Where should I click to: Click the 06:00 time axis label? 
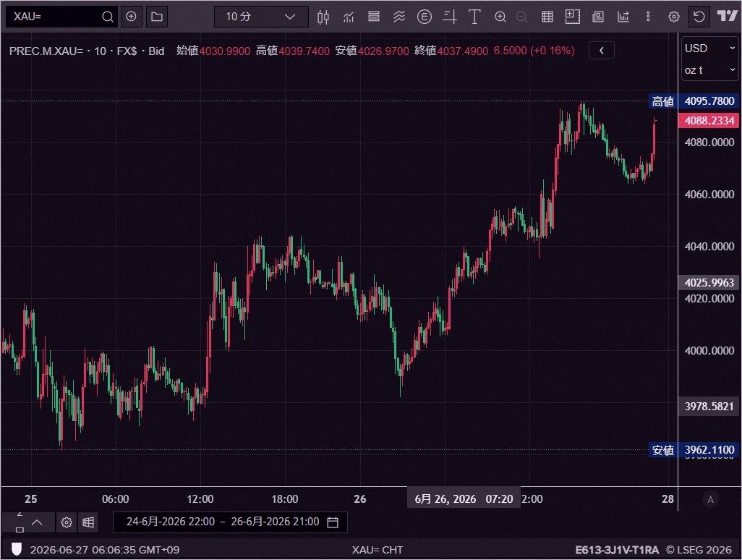[116, 499]
